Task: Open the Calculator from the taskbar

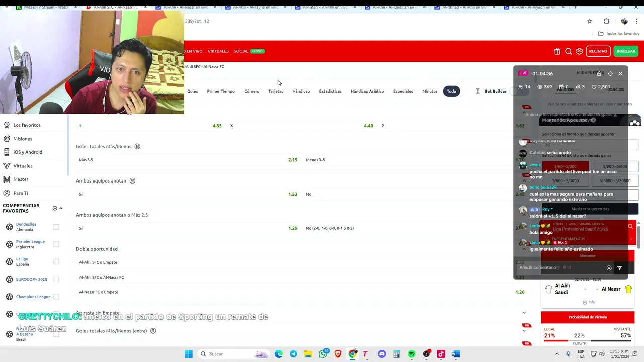Action: (396, 354)
